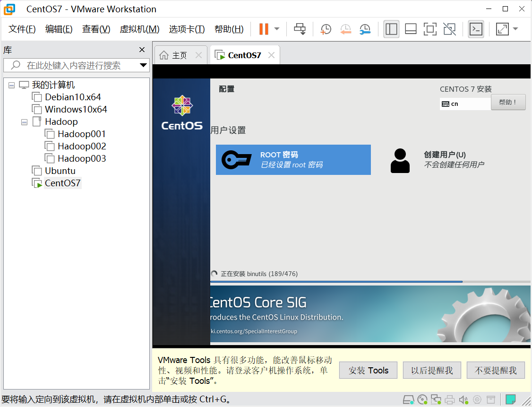Pause the running virtual machine
532x407 pixels.
[x=264, y=29]
